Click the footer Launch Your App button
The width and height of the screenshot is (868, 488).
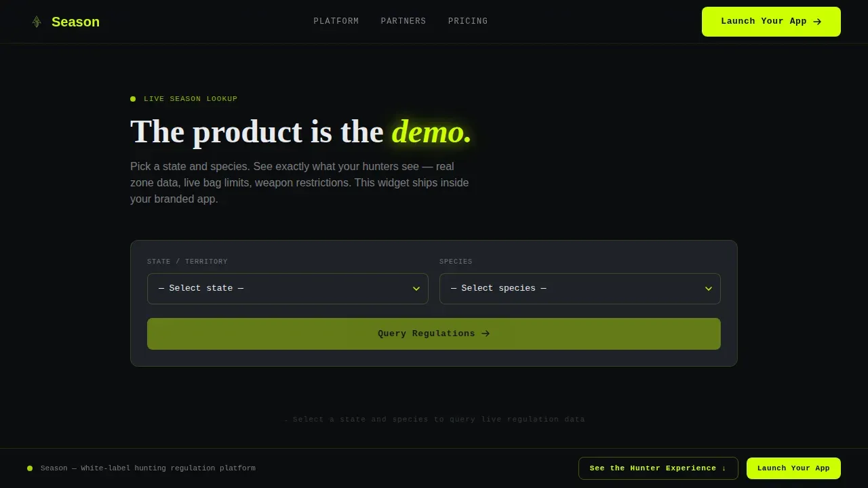[x=793, y=468]
